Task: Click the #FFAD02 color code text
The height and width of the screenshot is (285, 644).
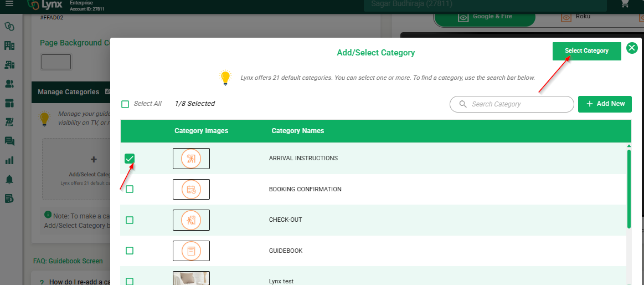Action: click(51, 18)
